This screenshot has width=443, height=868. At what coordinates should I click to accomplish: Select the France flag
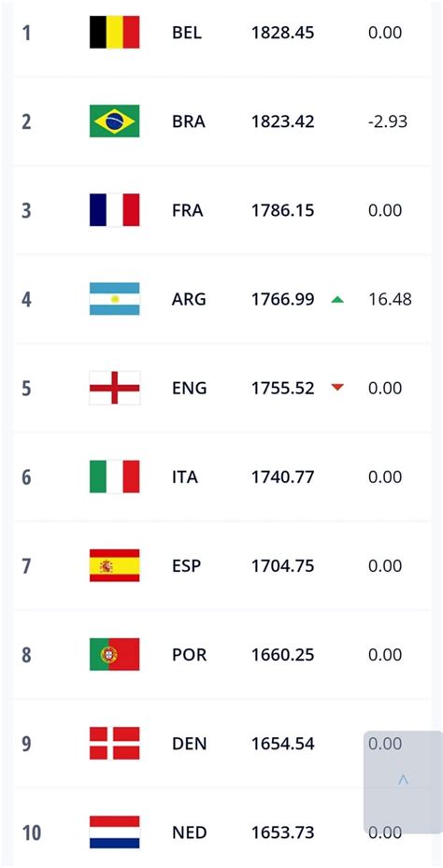click(115, 210)
